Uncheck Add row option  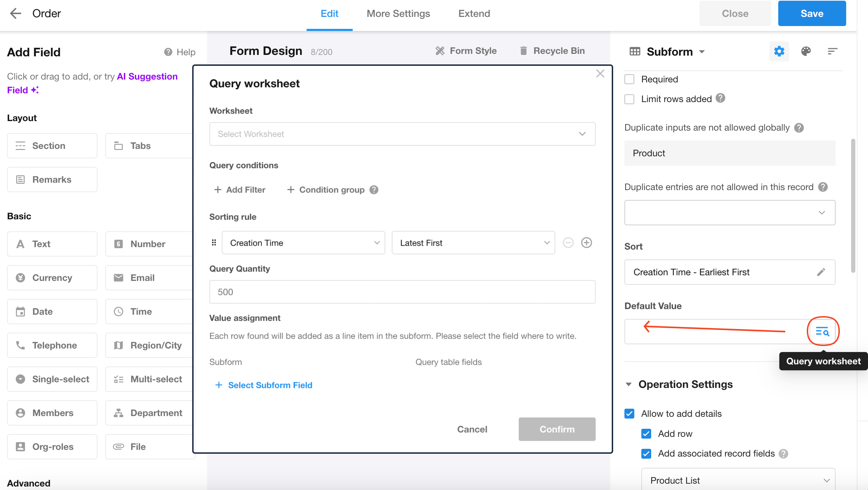(646, 434)
